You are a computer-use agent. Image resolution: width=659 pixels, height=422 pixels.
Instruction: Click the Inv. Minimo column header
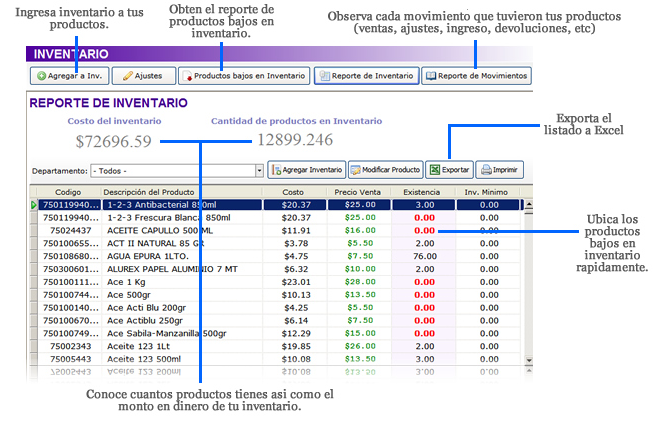click(x=488, y=192)
